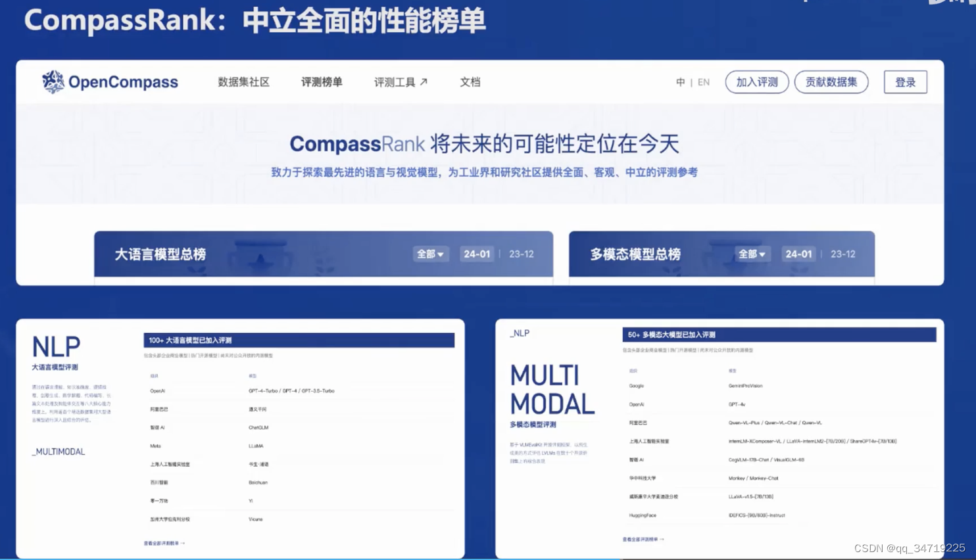Click the 100+ 大语言模型已加入评测 banner
Image resolution: width=976 pixels, height=560 pixels.
(x=299, y=340)
